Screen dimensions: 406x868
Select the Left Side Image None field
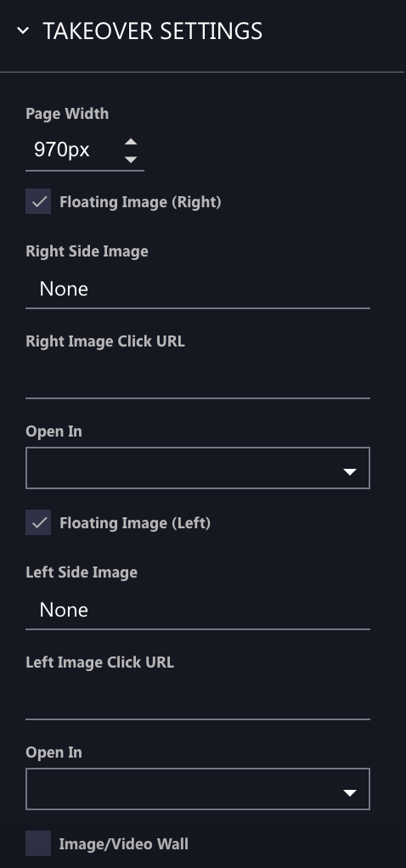pyautogui.click(x=198, y=610)
